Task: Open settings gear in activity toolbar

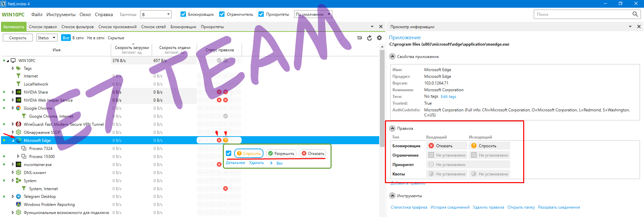Action: point(379,38)
